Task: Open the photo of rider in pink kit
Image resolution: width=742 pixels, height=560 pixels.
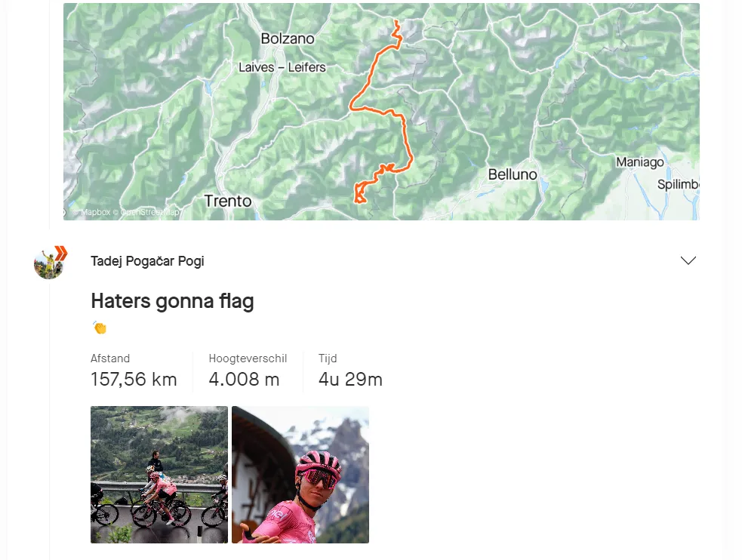Action: [300, 474]
